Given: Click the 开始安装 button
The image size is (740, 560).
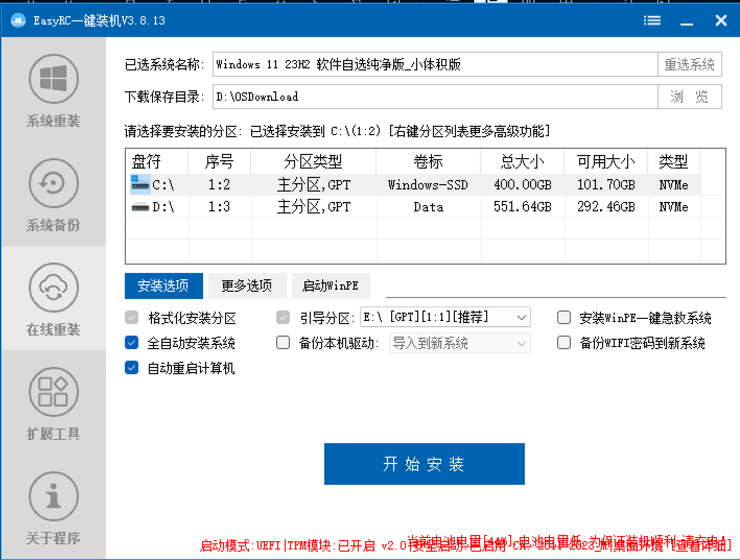Looking at the screenshot, I should [425, 464].
